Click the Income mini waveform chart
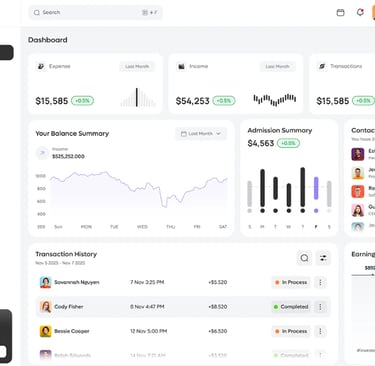 click(275, 99)
